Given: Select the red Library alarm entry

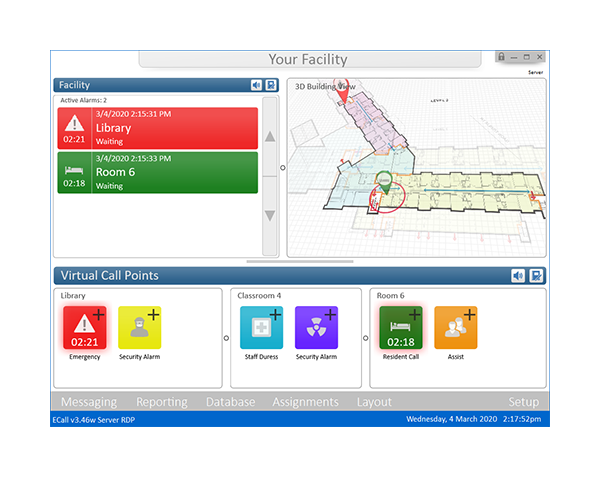Looking at the screenshot, I should (x=158, y=127).
